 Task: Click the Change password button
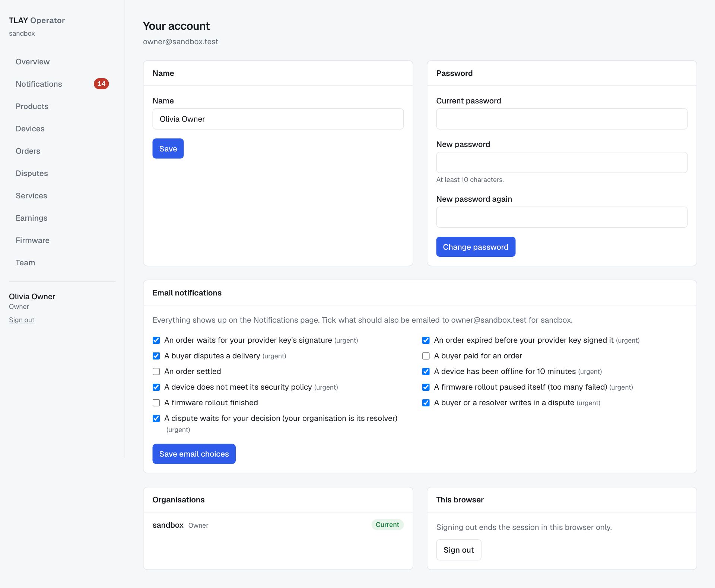pos(476,247)
